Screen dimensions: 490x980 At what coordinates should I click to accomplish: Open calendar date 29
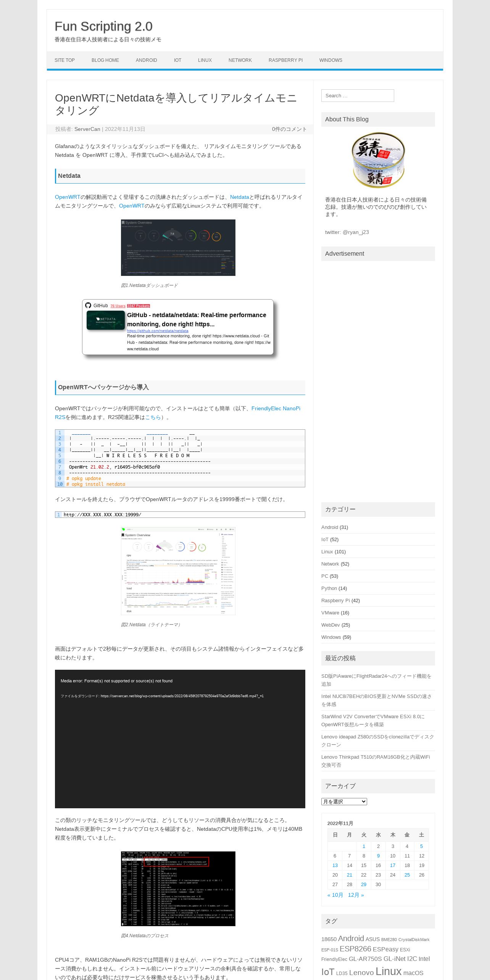coord(364,885)
